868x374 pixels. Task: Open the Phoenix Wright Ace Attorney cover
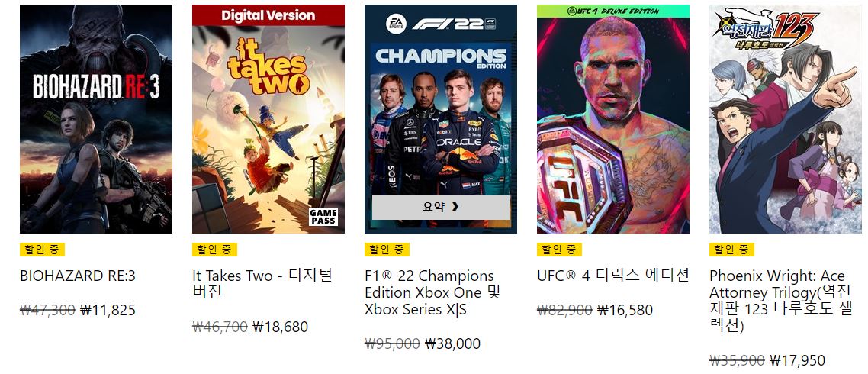point(786,119)
